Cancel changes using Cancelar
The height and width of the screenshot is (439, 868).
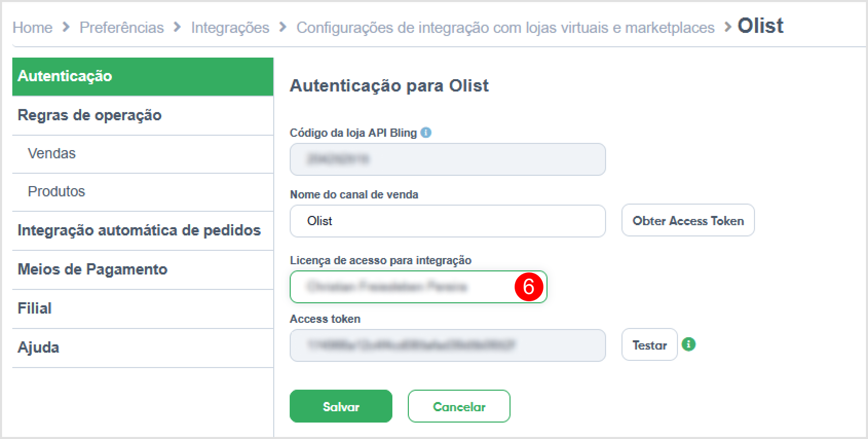(x=459, y=406)
